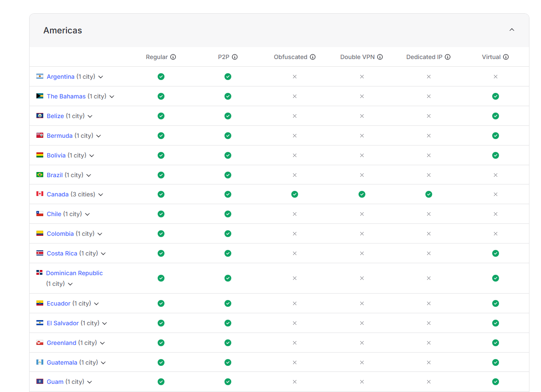Click the (3 cities) text beside Canada
This screenshot has width=541, height=392.
tap(83, 194)
